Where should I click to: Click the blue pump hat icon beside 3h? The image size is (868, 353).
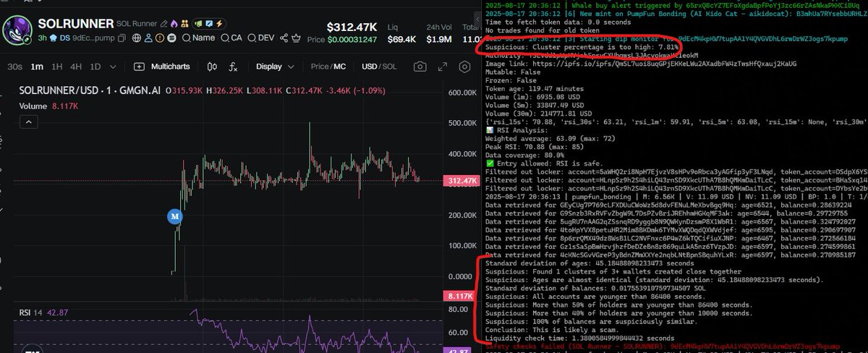[x=53, y=38]
